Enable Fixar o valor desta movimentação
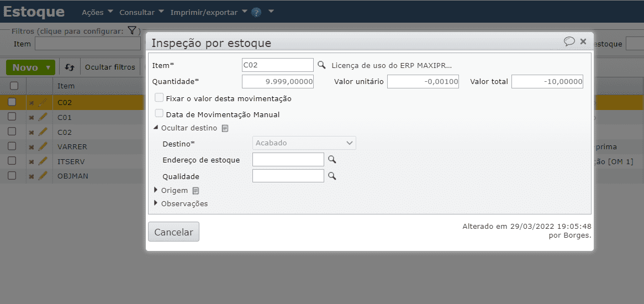The height and width of the screenshot is (304, 644). coord(159,98)
